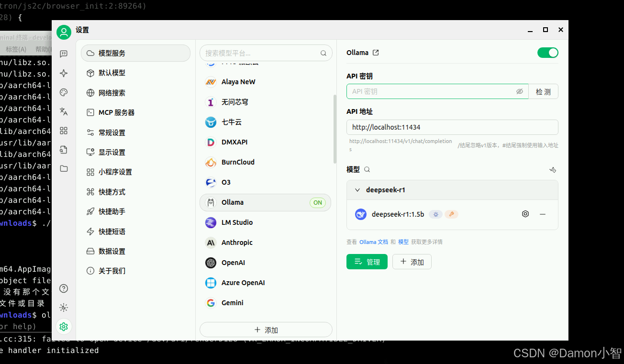
Task: Click 添加 button beside 管理
Action: click(412, 262)
